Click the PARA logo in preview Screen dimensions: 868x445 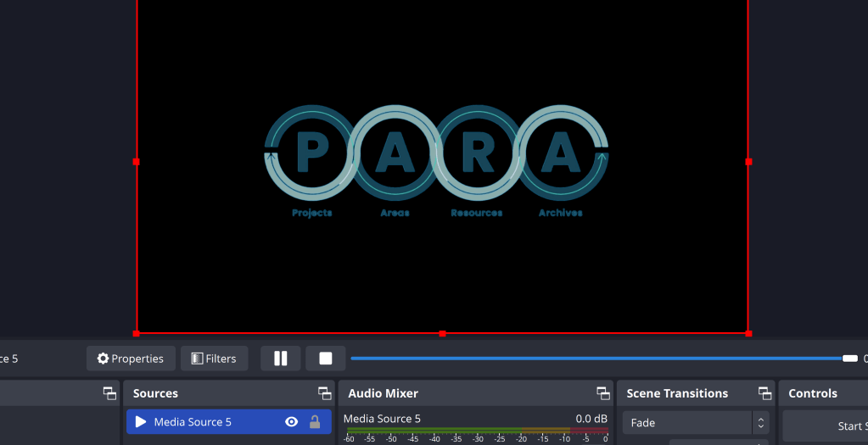pos(436,161)
